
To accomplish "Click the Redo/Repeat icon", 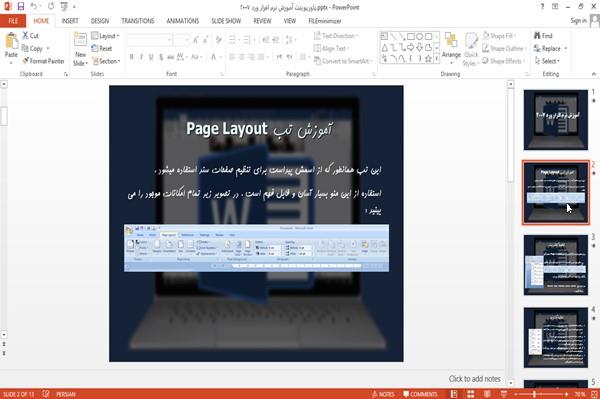I will pyautogui.click(x=51, y=7).
